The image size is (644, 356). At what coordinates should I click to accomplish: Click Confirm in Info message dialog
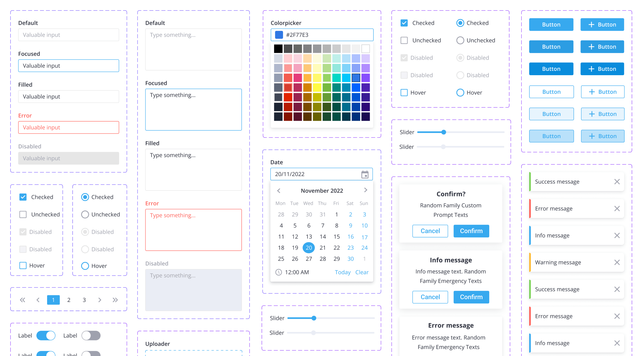click(471, 297)
